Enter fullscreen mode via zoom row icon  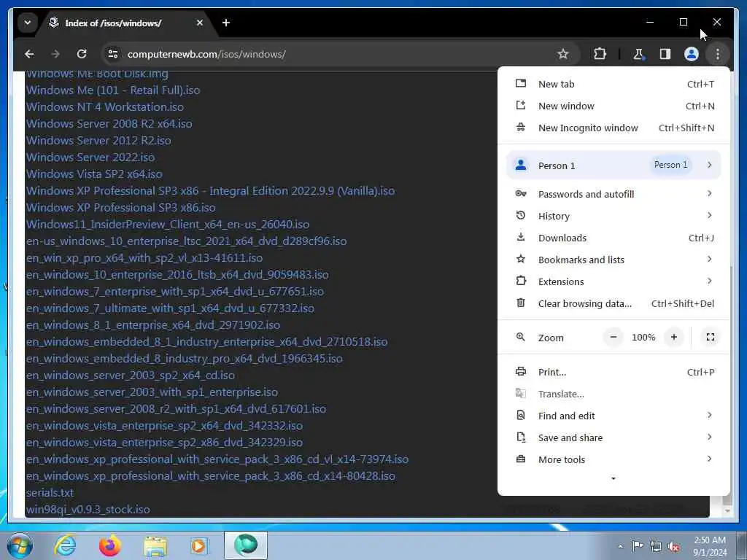(711, 337)
